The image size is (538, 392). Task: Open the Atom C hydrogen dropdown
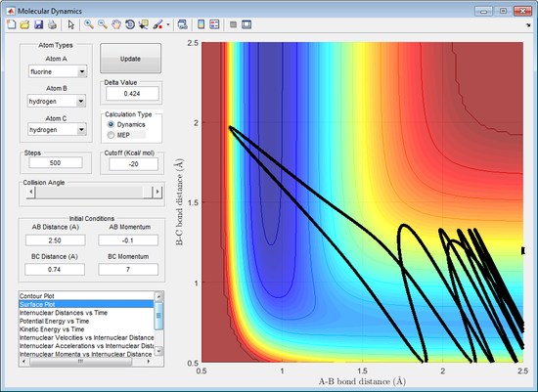coord(58,130)
